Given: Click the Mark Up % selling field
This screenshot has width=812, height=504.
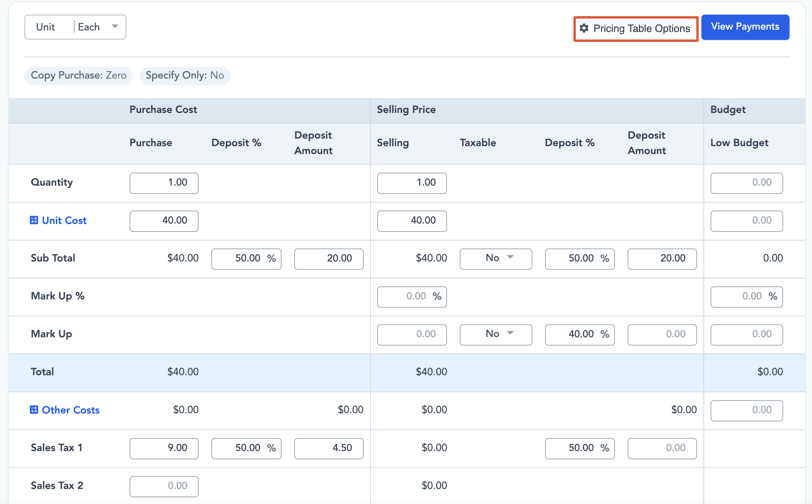Looking at the screenshot, I should (412, 297).
